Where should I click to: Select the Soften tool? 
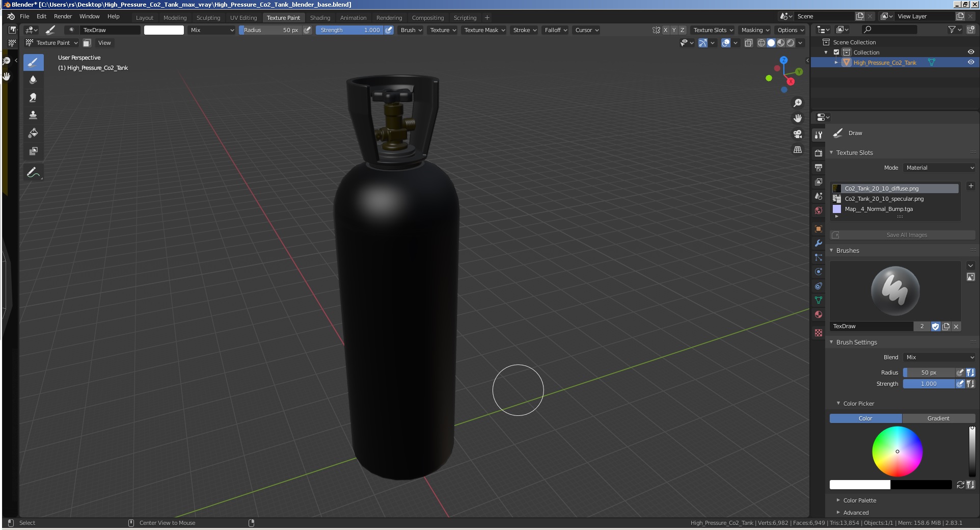[x=33, y=80]
